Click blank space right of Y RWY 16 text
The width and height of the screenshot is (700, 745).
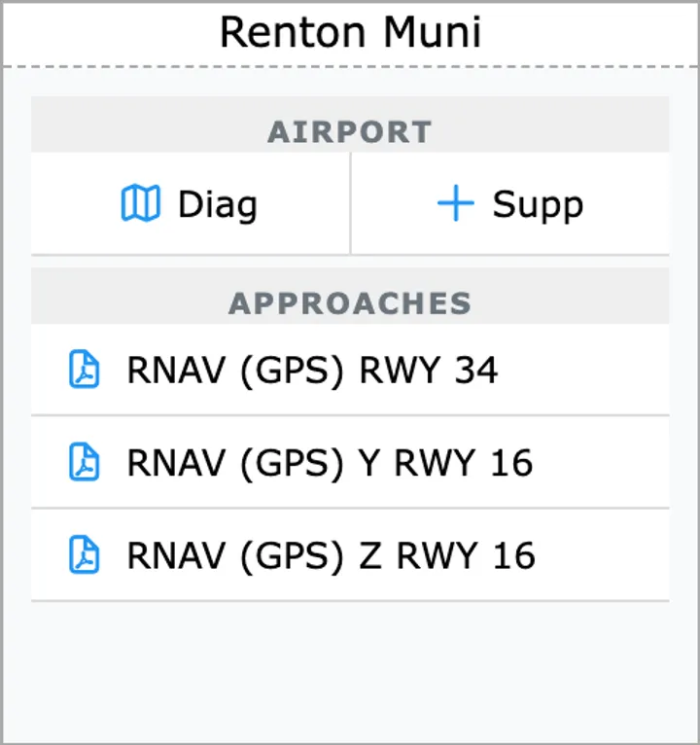click(x=603, y=463)
